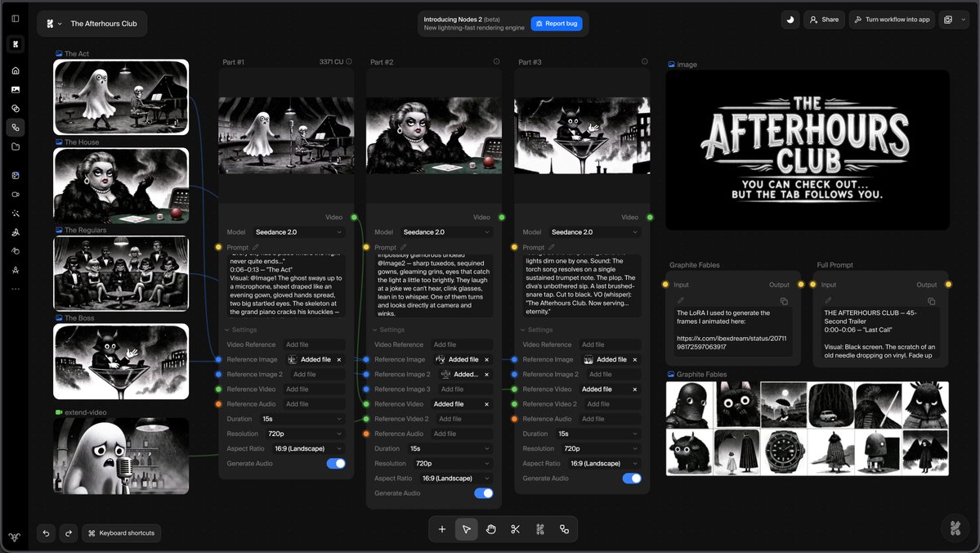Open Part #3 Resolution 720p dropdown
Viewport: 980px width, 553px height.
(601, 448)
